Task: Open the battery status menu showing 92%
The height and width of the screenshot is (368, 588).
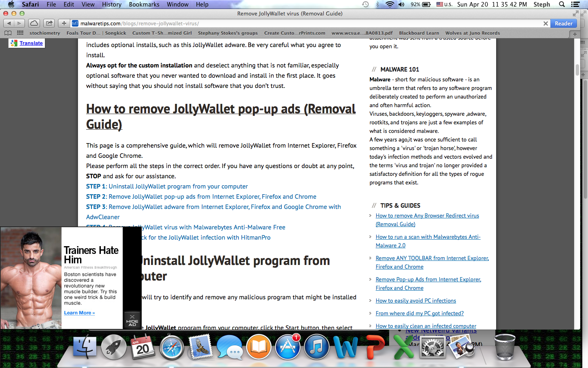Action: click(421, 4)
